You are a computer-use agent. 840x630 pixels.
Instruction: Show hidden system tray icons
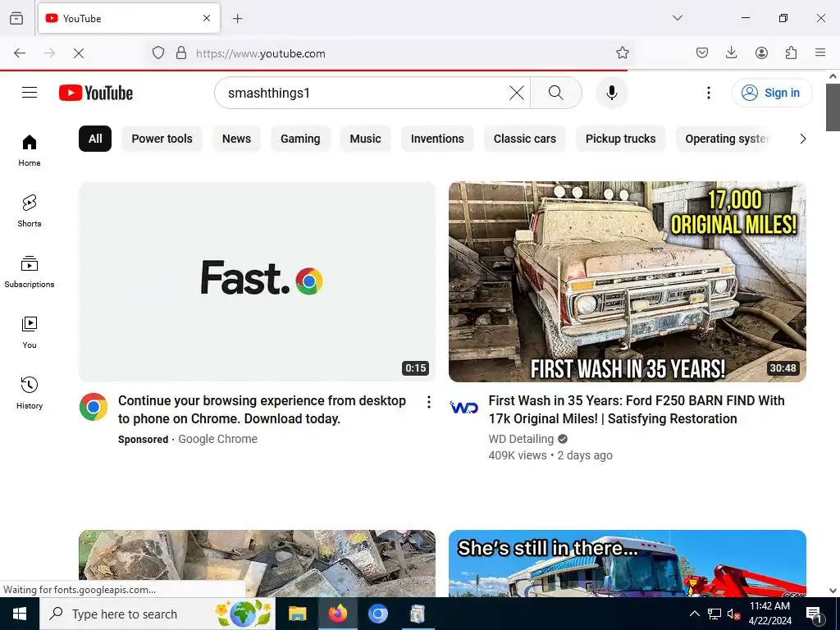pos(694,614)
